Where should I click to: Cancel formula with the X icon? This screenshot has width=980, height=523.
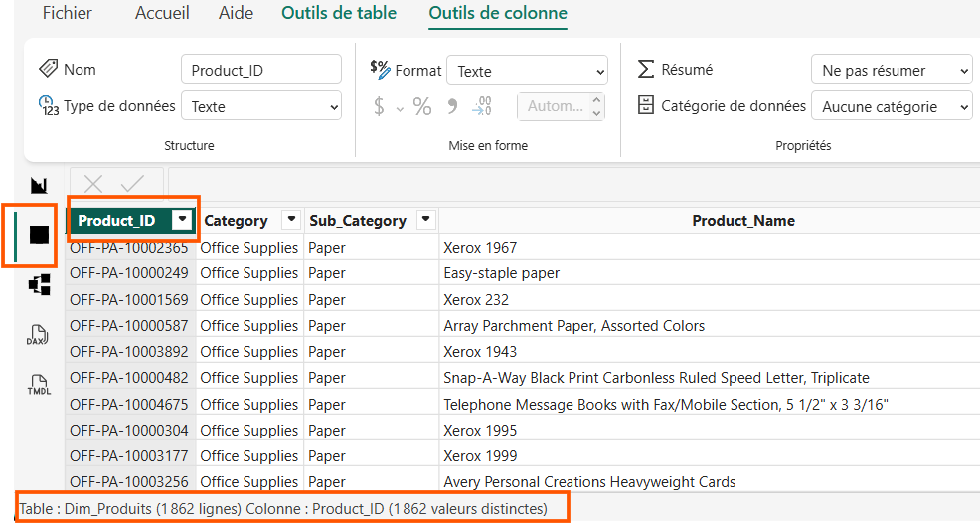93,184
